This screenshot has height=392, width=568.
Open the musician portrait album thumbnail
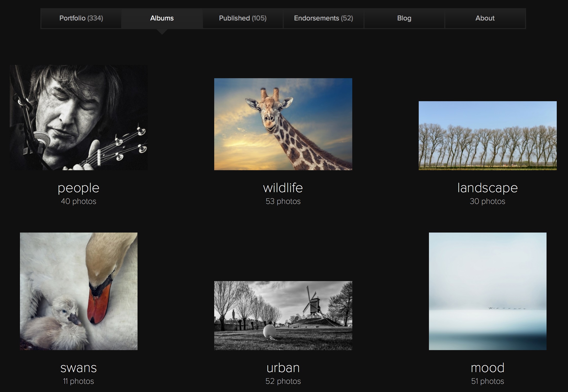[x=78, y=118]
